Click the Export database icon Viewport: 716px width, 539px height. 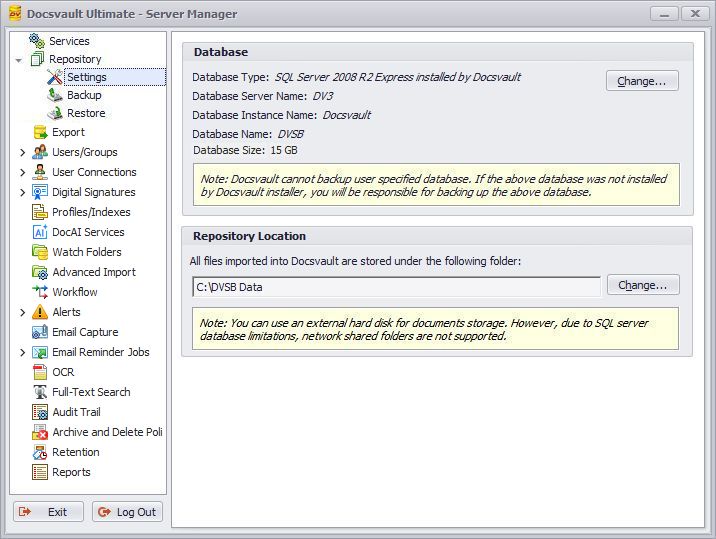40,132
